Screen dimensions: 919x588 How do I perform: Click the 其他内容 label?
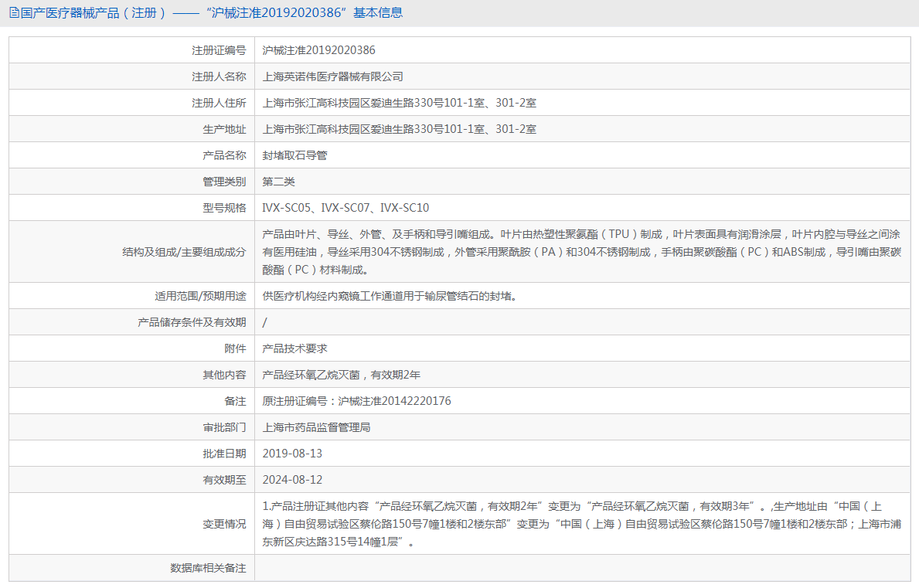pyautogui.click(x=224, y=375)
